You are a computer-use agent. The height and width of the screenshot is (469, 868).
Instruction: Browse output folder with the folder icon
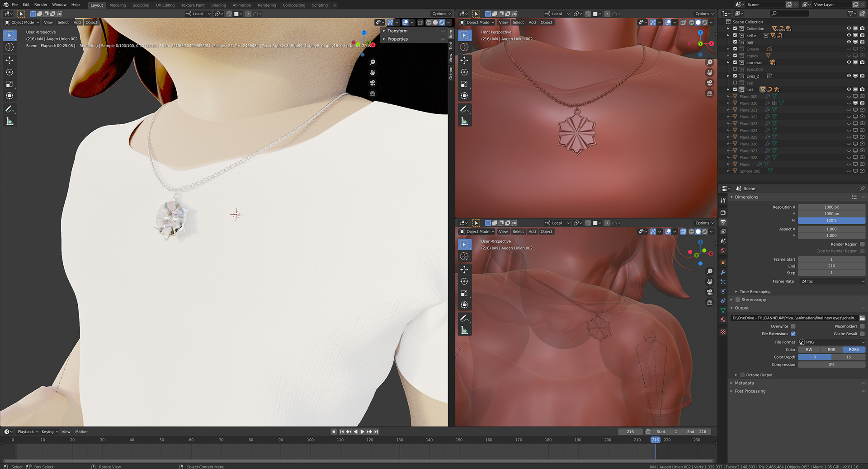862,318
